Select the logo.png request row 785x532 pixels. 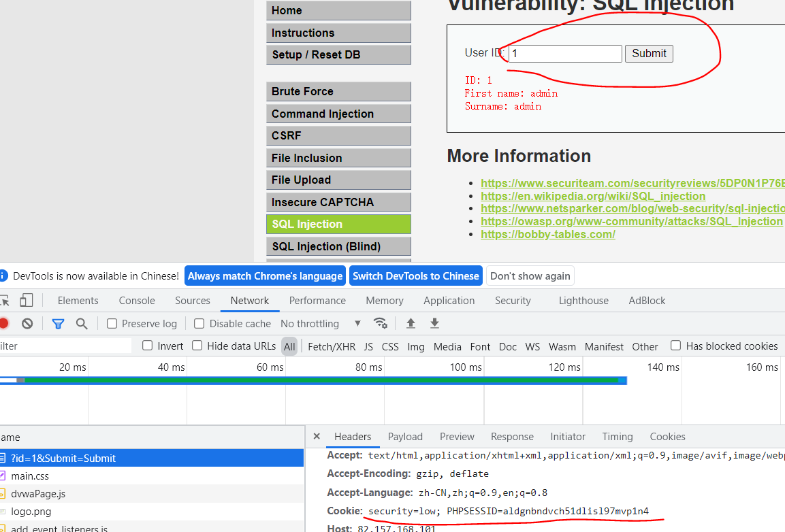click(152, 512)
